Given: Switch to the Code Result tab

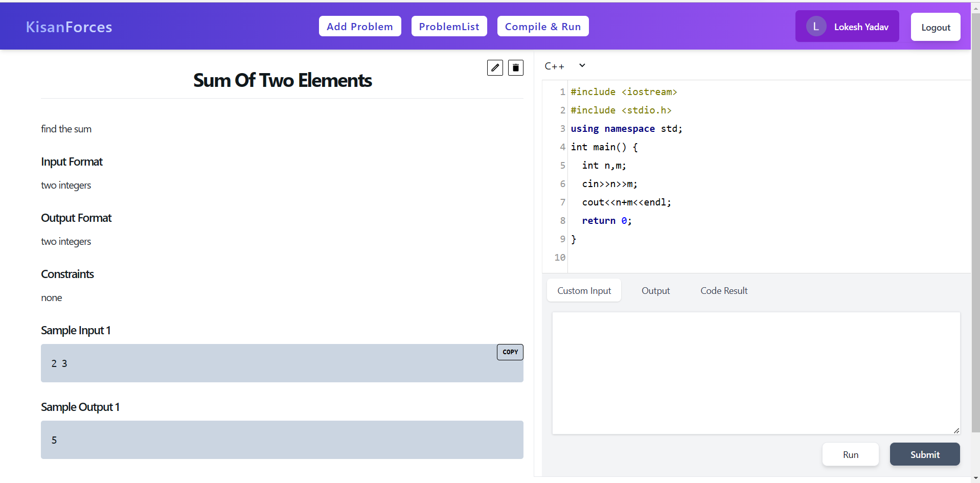Looking at the screenshot, I should (723, 290).
